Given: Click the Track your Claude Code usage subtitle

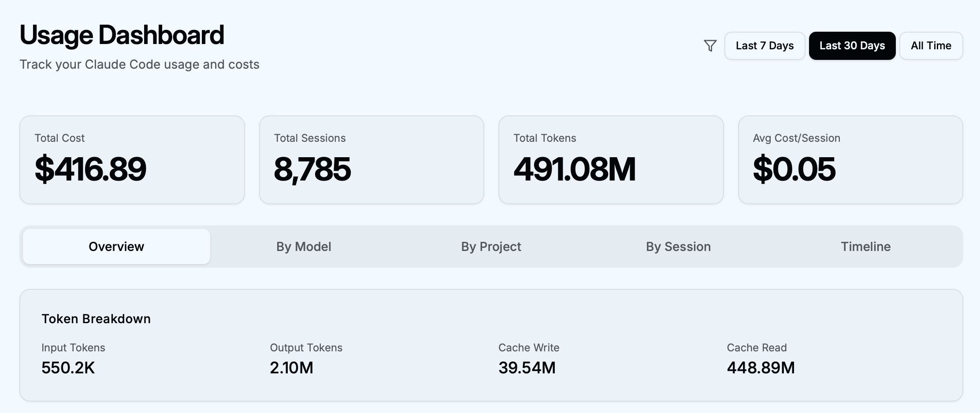Looking at the screenshot, I should coord(139,64).
